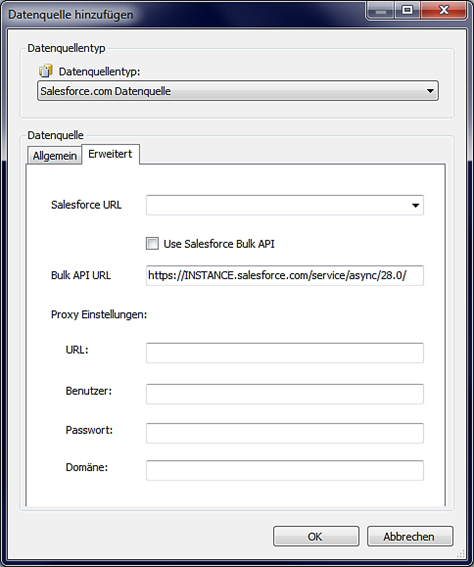Click the Datenquellentyp database icon
Screen dimensions: 474x567
pos(46,71)
